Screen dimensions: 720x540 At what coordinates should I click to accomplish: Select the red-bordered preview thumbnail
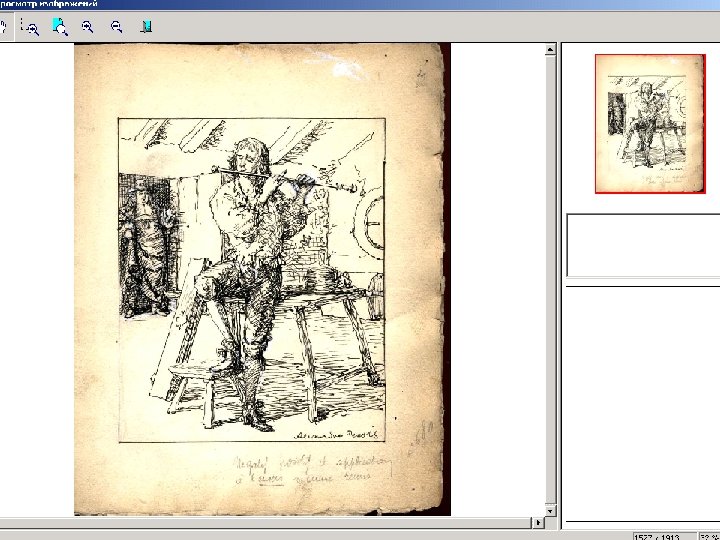pyautogui.click(x=650, y=124)
